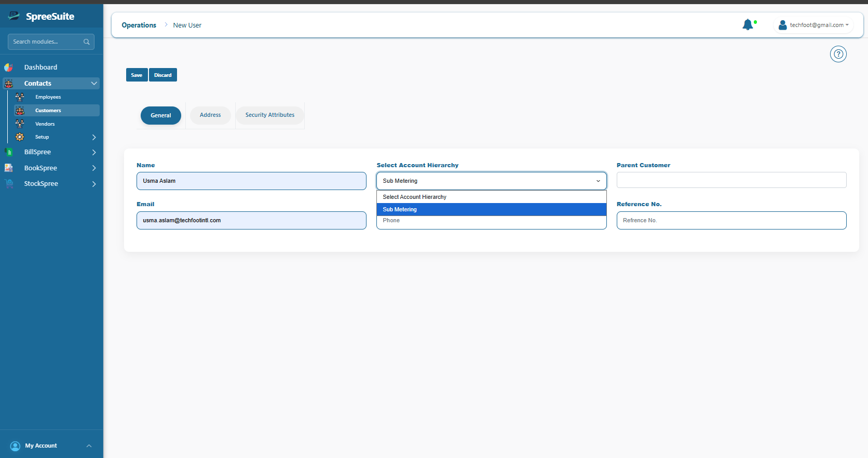The height and width of the screenshot is (458, 868).
Task: Open the Customers menu item
Action: (57, 111)
